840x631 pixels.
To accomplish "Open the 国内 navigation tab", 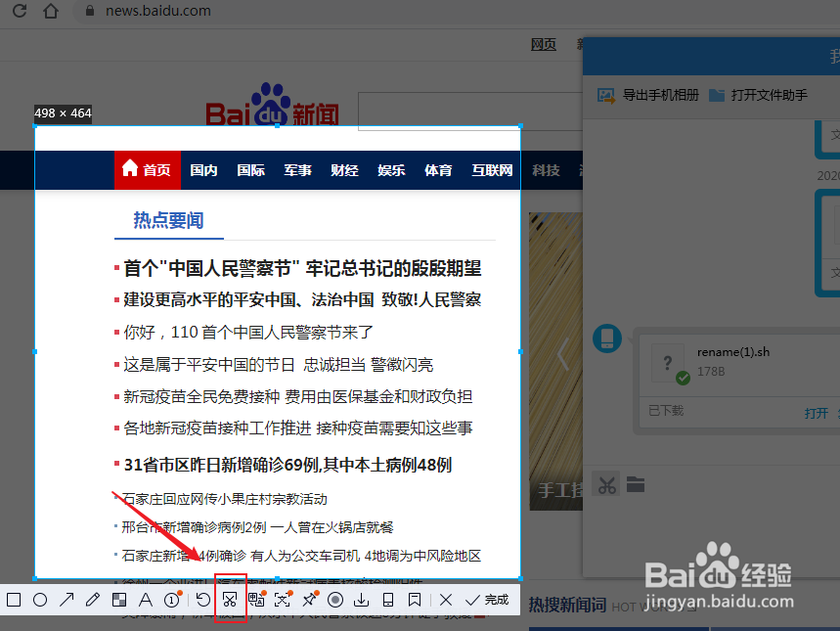I will point(203,170).
